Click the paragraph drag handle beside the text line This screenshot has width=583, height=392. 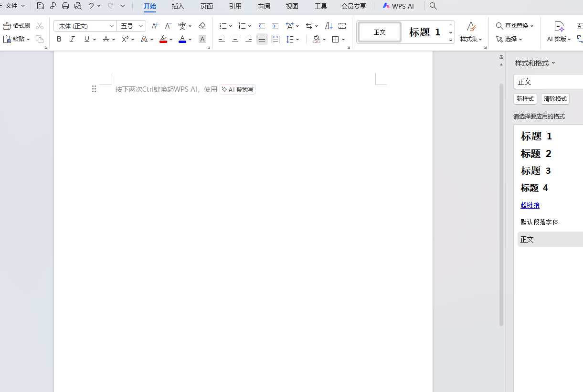tap(94, 89)
